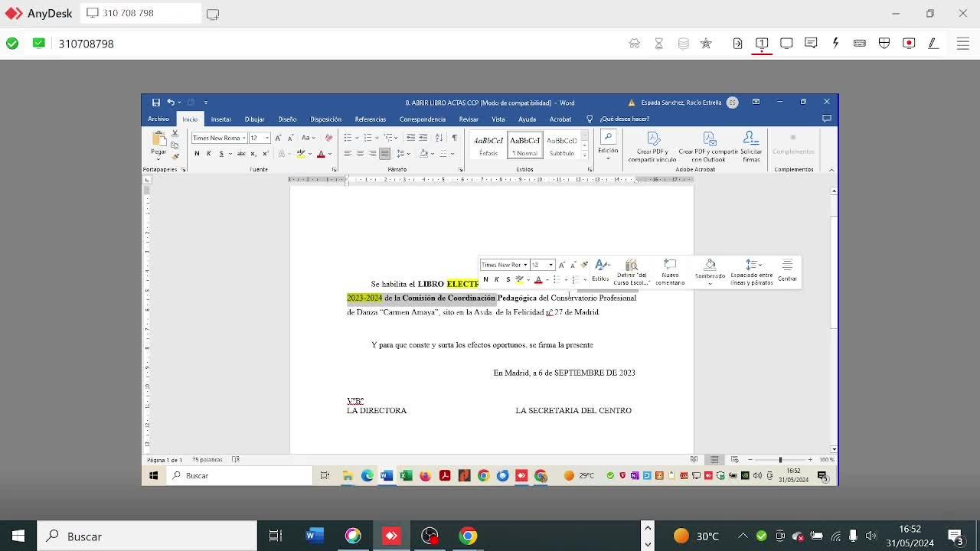Undo the last action in Word
Image resolution: width=980 pixels, height=551 pixels.
coord(171,103)
